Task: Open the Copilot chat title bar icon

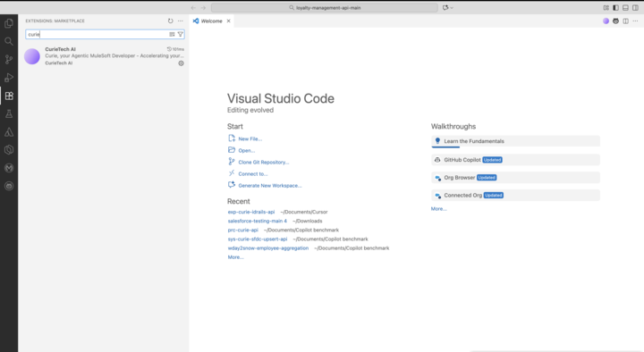Action: coord(445,8)
